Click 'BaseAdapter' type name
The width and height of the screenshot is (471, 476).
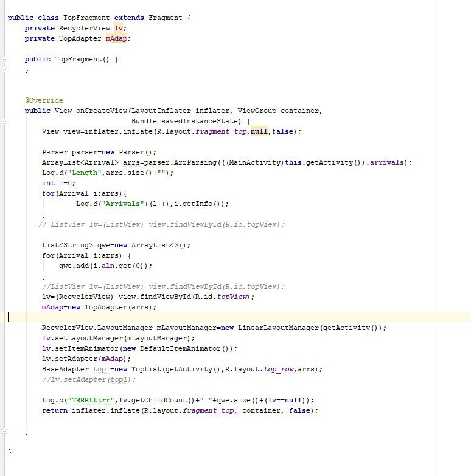tap(65, 369)
